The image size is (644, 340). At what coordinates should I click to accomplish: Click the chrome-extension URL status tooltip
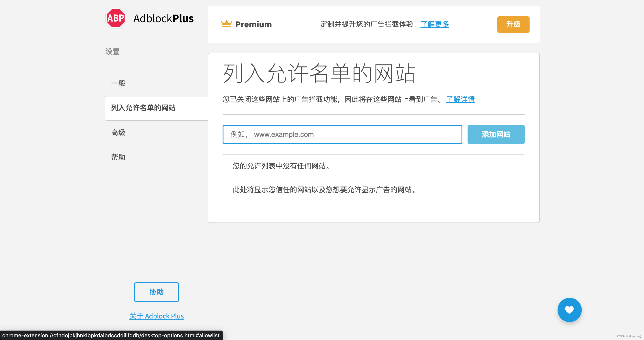(x=111, y=335)
